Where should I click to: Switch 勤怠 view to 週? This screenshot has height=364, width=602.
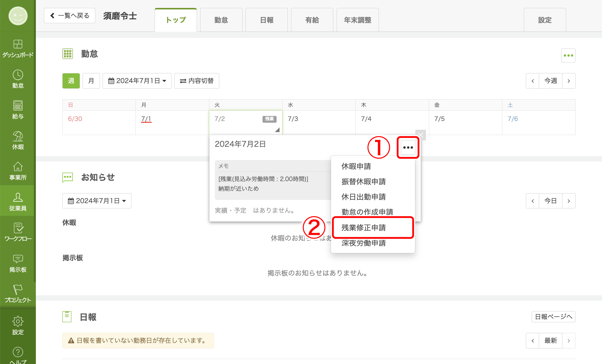click(x=71, y=81)
